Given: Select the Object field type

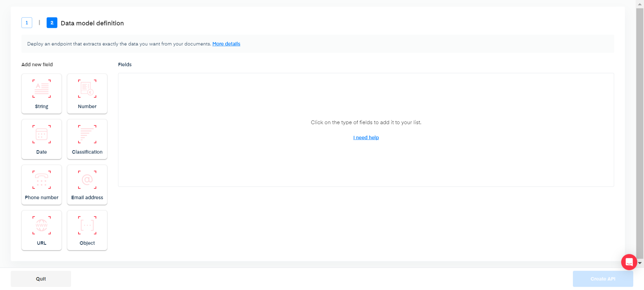Looking at the screenshot, I should click(x=87, y=230).
